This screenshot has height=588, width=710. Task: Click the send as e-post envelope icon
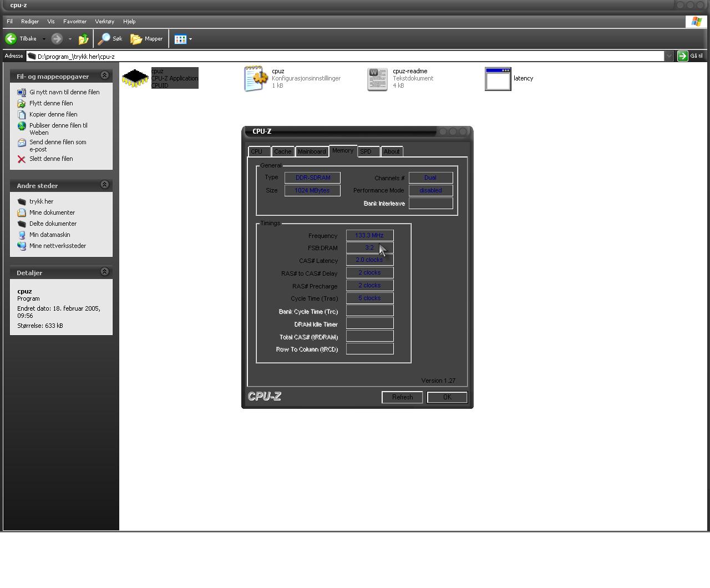click(22, 143)
